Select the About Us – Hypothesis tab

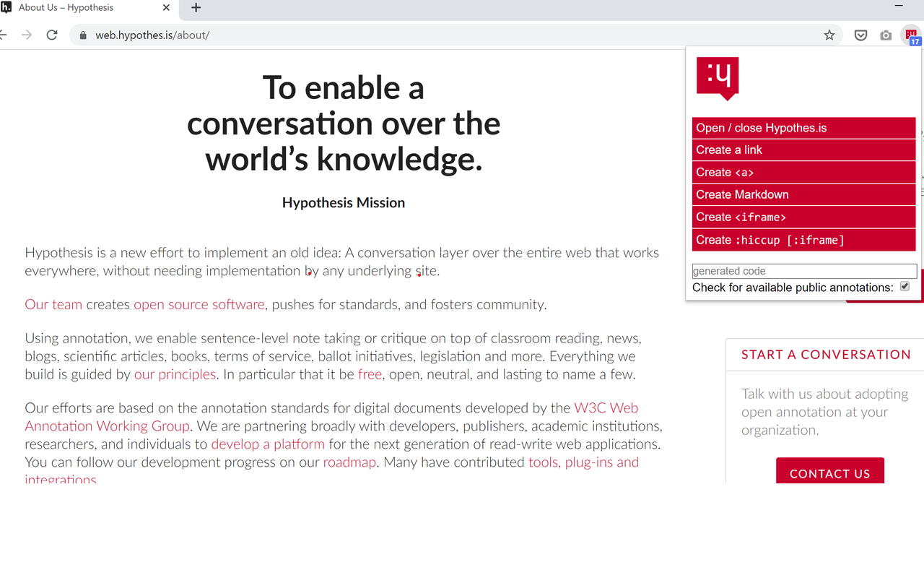point(87,8)
